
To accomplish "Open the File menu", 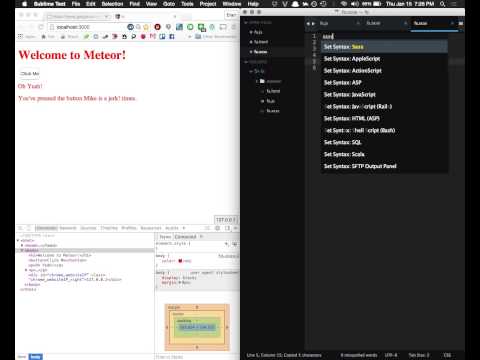I will tap(76, 4).
